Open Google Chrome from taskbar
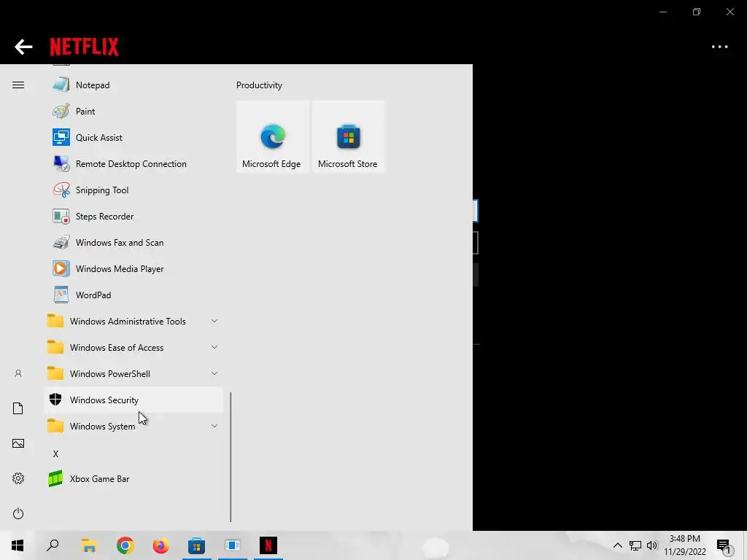The height and width of the screenshot is (560, 747). coord(125,545)
